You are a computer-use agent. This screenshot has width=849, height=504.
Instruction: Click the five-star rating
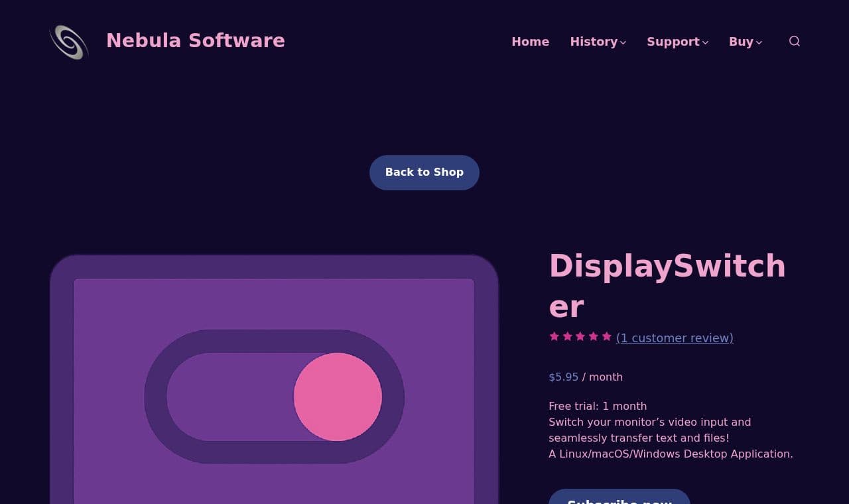pos(580,337)
